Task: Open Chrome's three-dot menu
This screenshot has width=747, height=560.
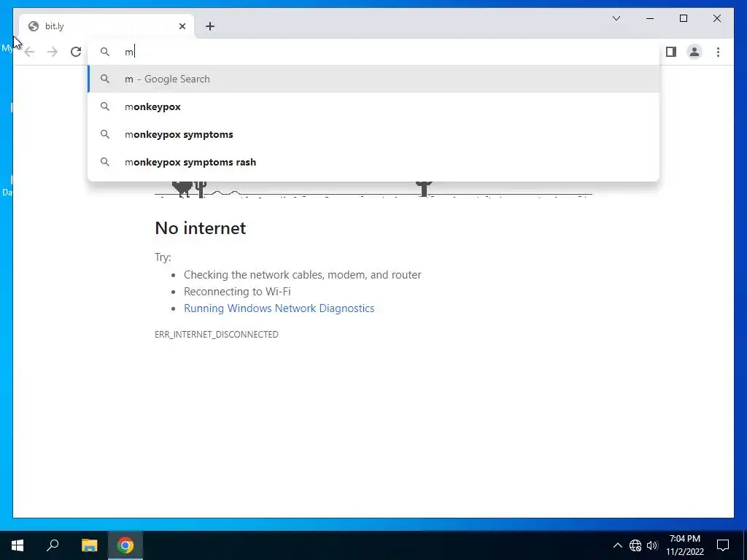Action: coord(718,52)
